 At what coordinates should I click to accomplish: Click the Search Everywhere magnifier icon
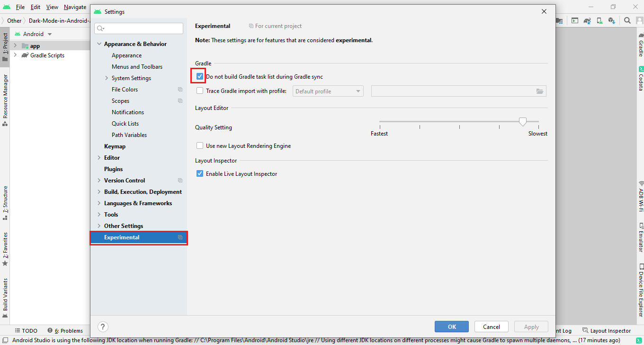point(627,20)
